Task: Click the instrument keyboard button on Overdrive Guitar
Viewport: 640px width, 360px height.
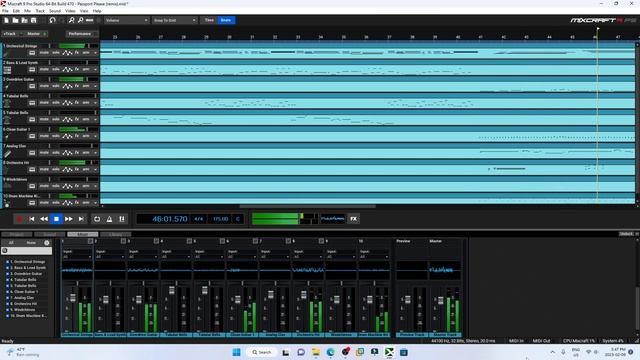Action: point(32,87)
